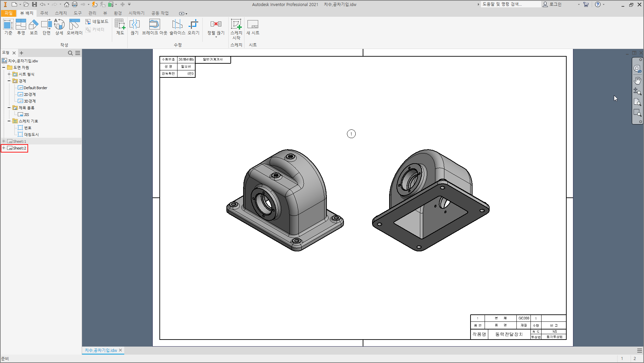The image size is (644, 363).
Task: Close the 치수,공차기입.idw document tab
Action: pos(121,350)
